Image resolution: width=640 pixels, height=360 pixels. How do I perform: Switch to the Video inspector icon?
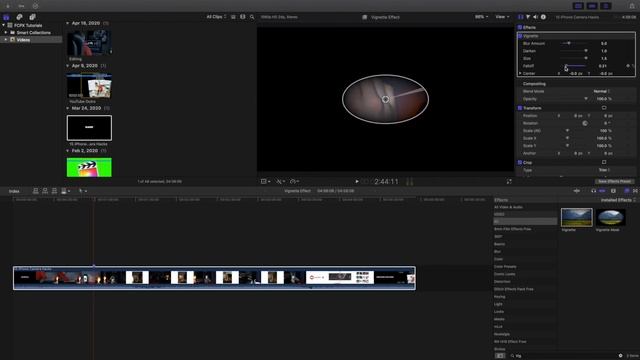(520, 17)
